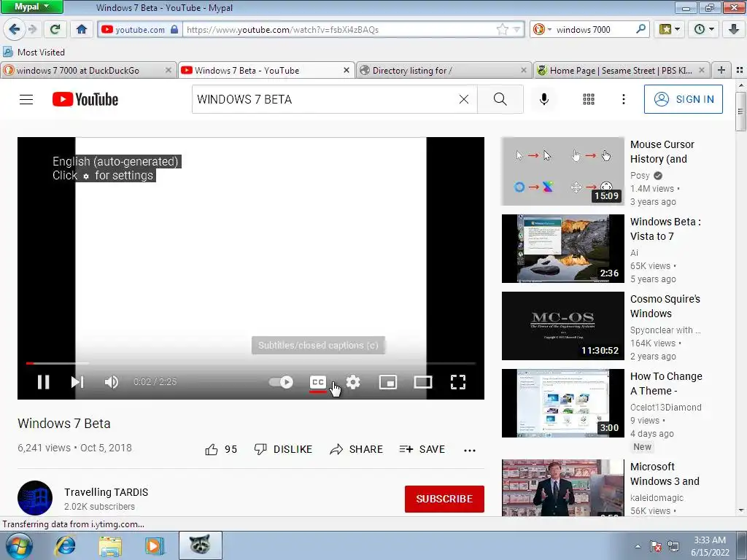Viewport: 747px width, 560px height.
Task: Clear the YouTube search text with X
Action: coord(463,99)
